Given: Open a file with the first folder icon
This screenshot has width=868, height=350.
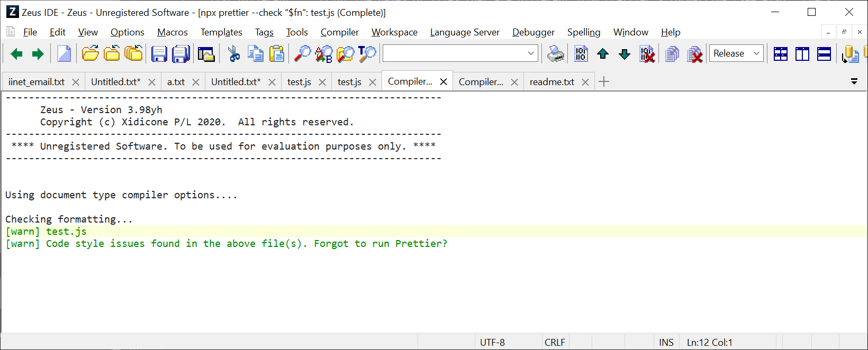Looking at the screenshot, I should (x=91, y=54).
